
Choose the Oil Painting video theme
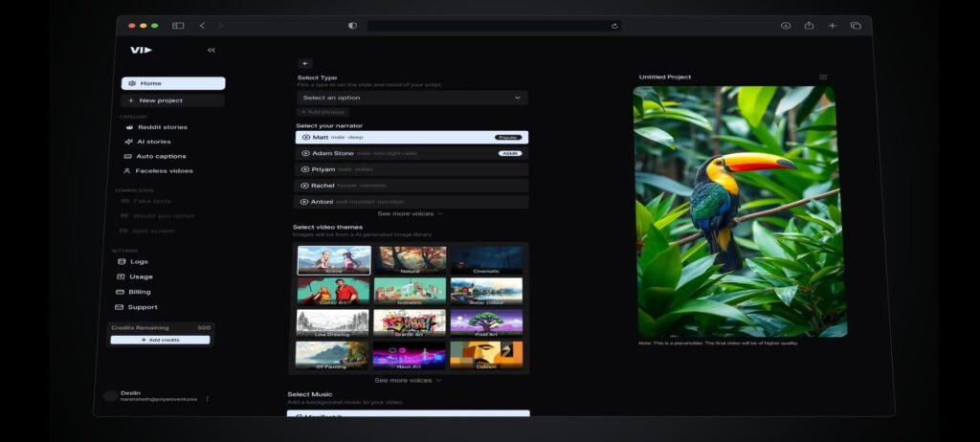pyautogui.click(x=332, y=356)
